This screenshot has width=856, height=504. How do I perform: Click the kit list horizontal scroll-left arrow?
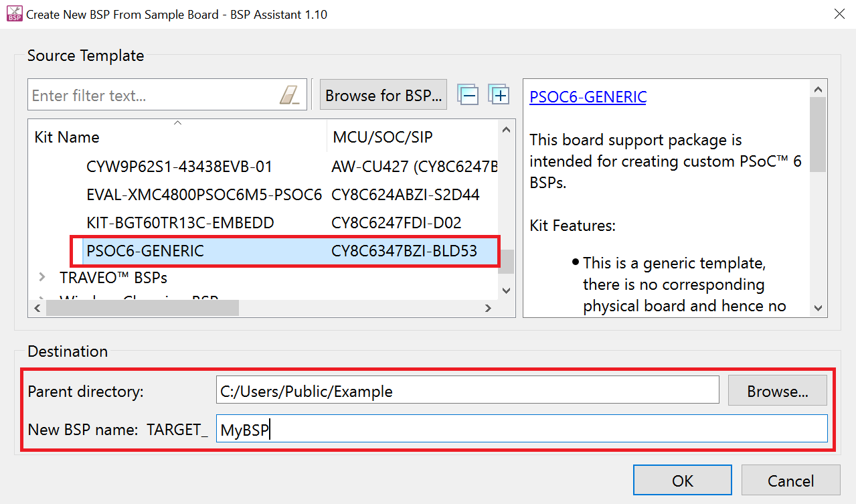pyautogui.click(x=36, y=308)
